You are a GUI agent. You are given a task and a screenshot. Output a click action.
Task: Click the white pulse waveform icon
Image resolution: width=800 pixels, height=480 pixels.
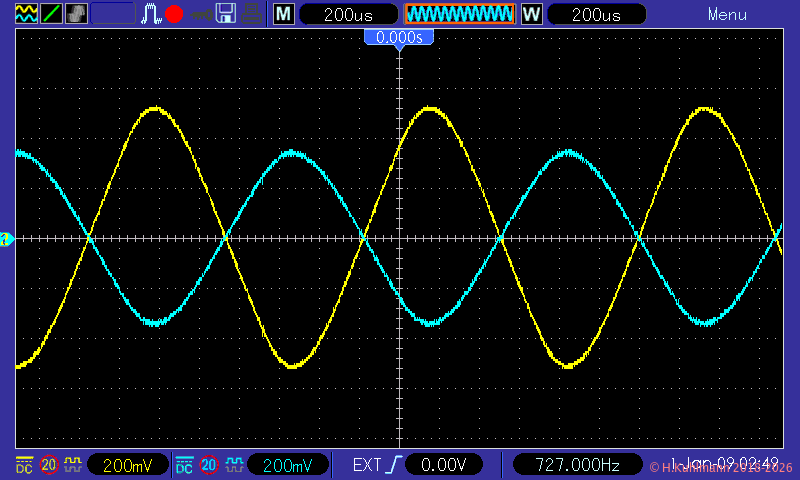(151, 14)
